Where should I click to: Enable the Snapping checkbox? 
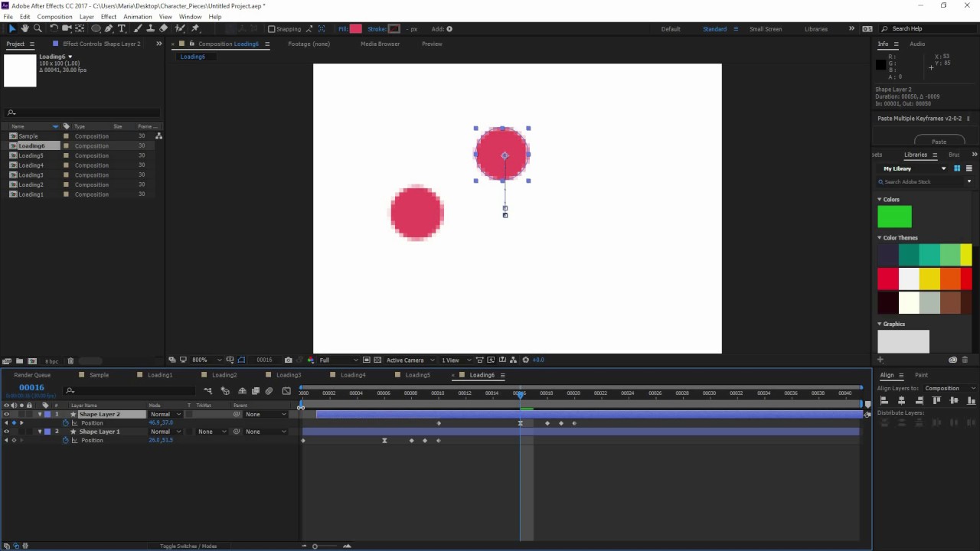coord(271,29)
